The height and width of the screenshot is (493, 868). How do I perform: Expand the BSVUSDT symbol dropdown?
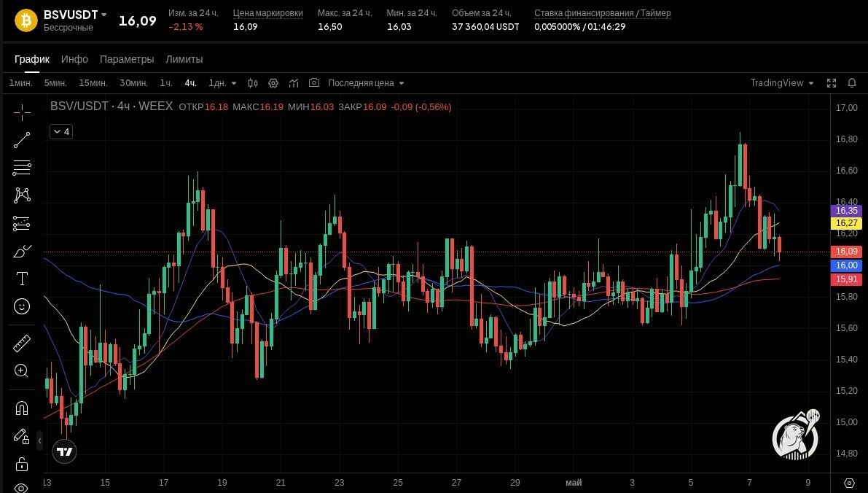pyautogui.click(x=103, y=15)
